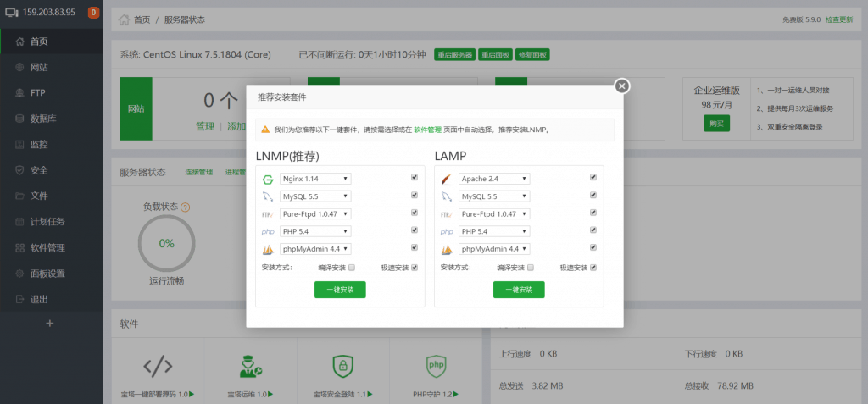Click the plus icon at the sidebar bottom
Screen dimensions: 868x404
tap(50, 324)
